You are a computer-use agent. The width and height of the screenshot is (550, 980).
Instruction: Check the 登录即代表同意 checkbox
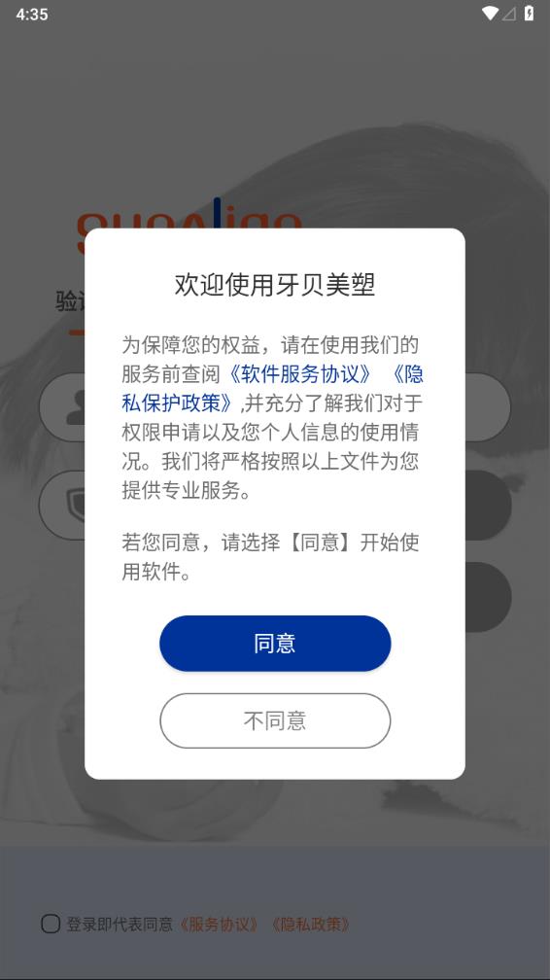pyautogui.click(x=51, y=924)
